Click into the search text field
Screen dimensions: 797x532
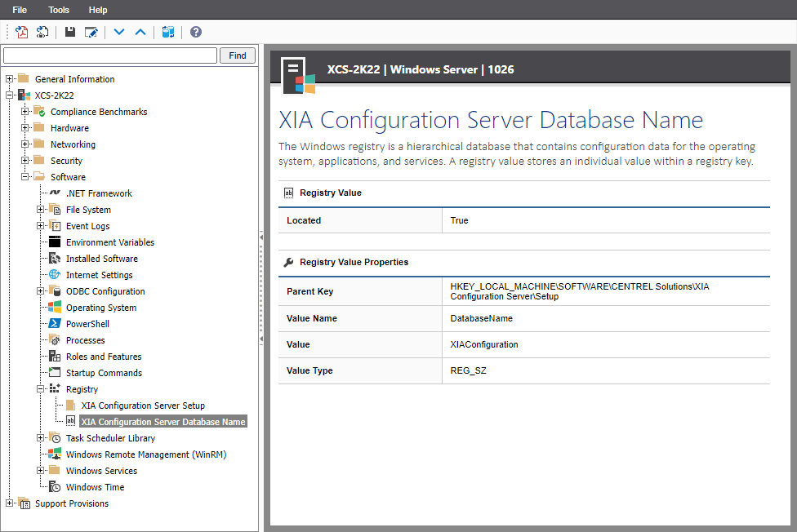(x=110, y=55)
